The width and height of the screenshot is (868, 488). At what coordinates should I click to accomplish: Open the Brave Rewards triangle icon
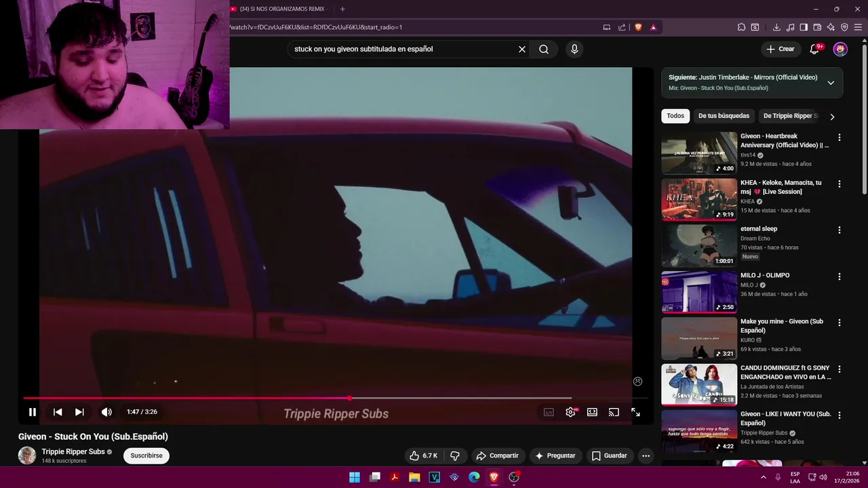[x=653, y=27]
